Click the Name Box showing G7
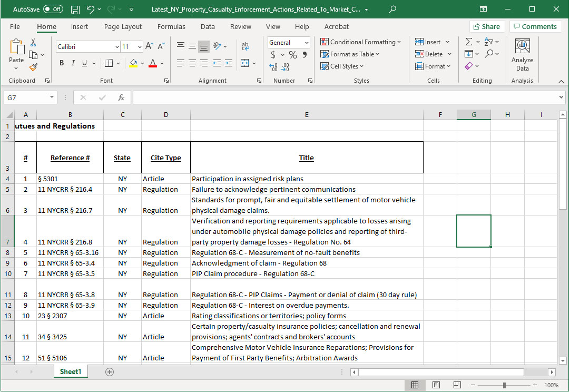 tap(26, 97)
